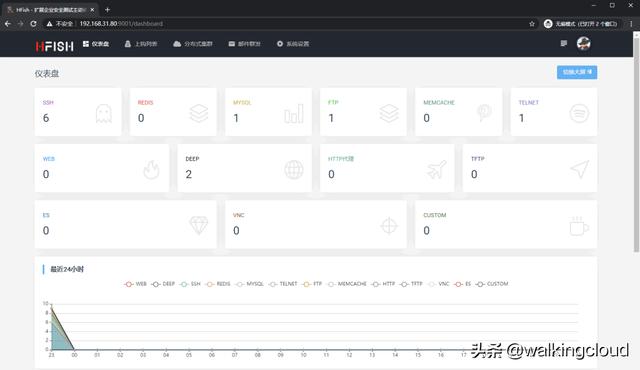Click the flame icon on the WEB card
The width and height of the screenshot is (640, 370).
[151, 170]
